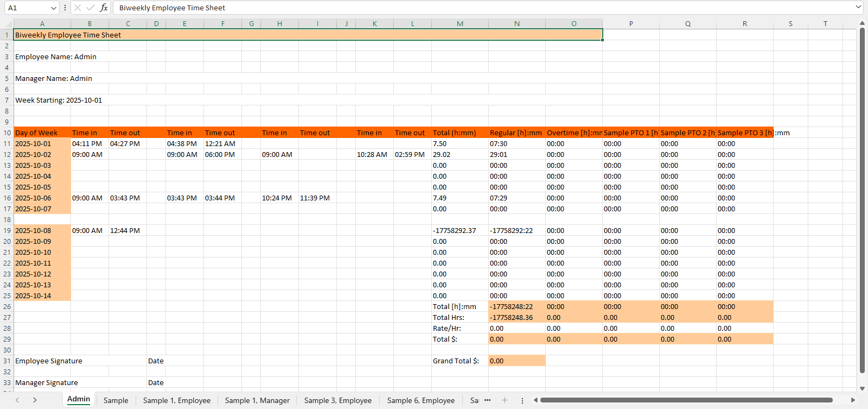The width and height of the screenshot is (868, 409).
Task: Click horizontal scrollbar right arrow
Action: pyautogui.click(x=853, y=400)
